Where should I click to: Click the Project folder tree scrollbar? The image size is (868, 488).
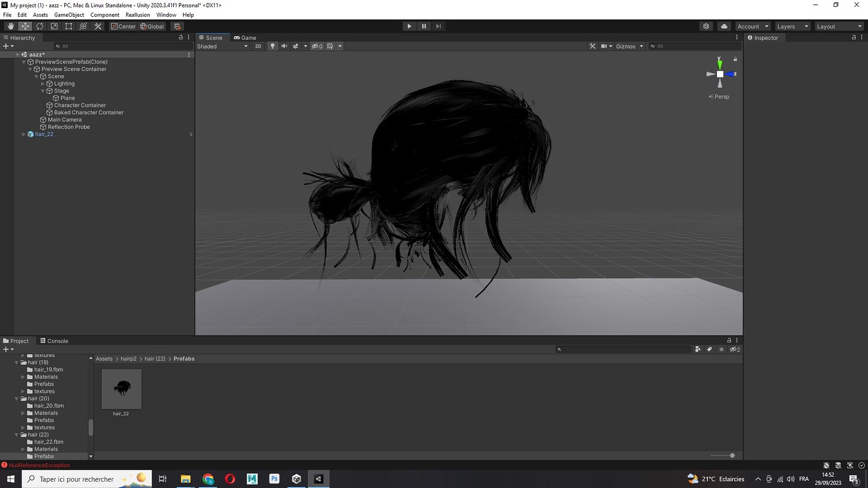91,428
